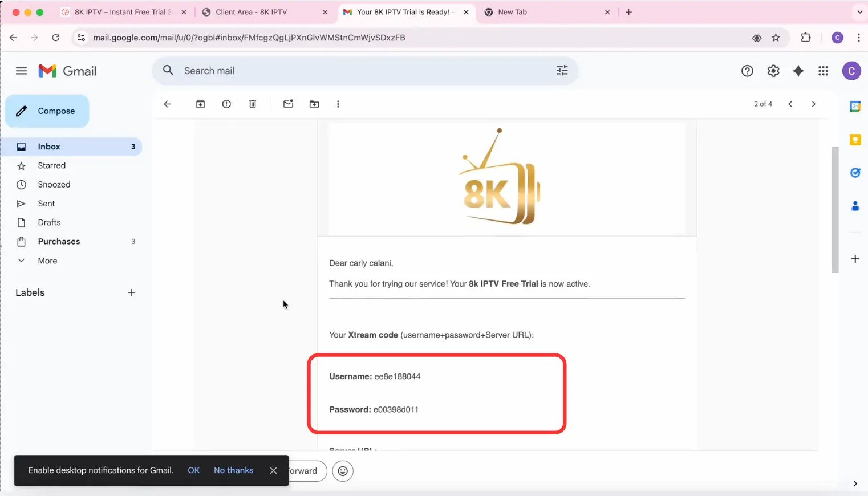868x496 pixels.
Task: Hide side panel chevron
Action: coord(855,483)
